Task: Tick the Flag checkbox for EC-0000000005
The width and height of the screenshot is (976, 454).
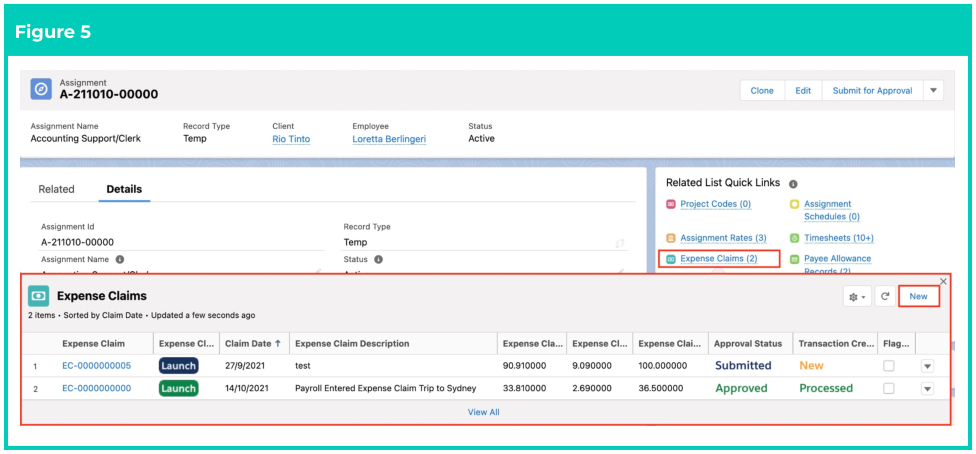Action: coord(889,366)
